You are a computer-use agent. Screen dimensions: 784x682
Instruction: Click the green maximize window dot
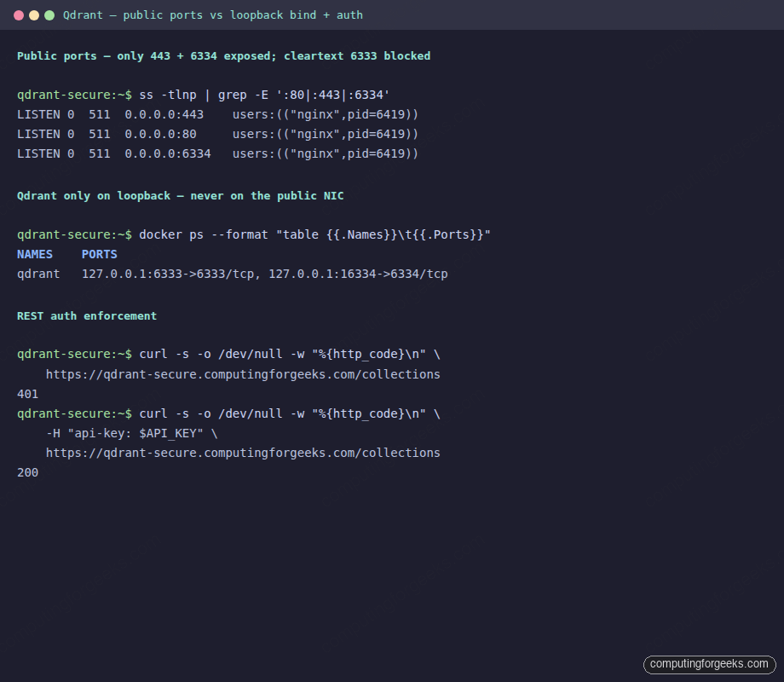click(49, 15)
